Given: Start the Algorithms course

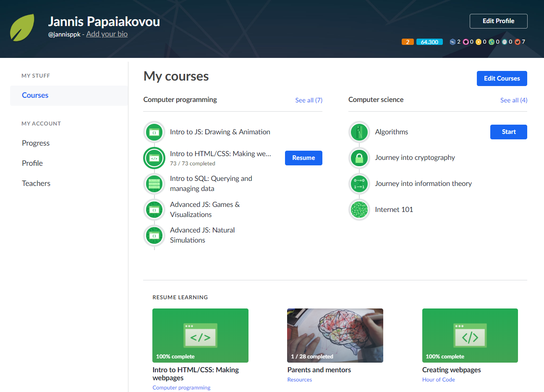Looking at the screenshot, I should pyautogui.click(x=508, y=132).
